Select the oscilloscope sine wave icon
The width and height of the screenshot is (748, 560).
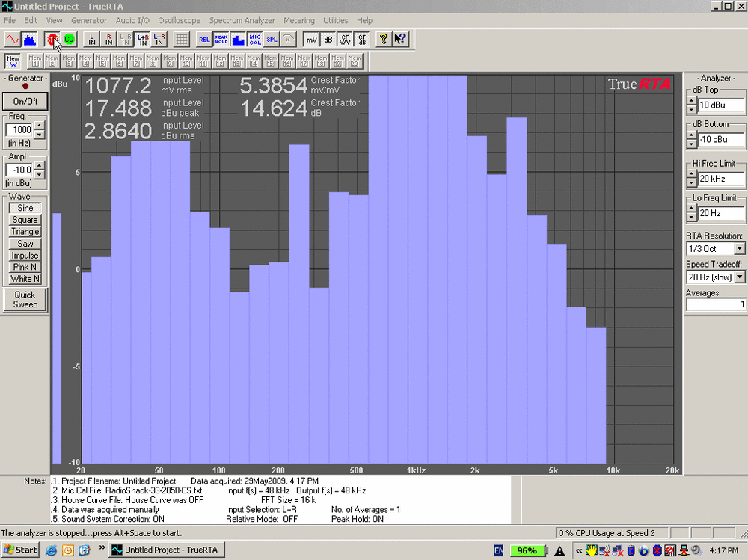[x=13, y=40]
